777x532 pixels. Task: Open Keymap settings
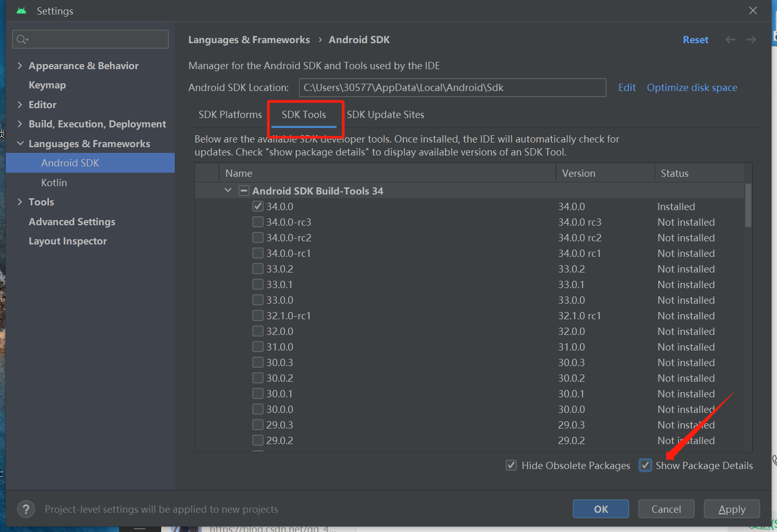click(x=47, y=85)
